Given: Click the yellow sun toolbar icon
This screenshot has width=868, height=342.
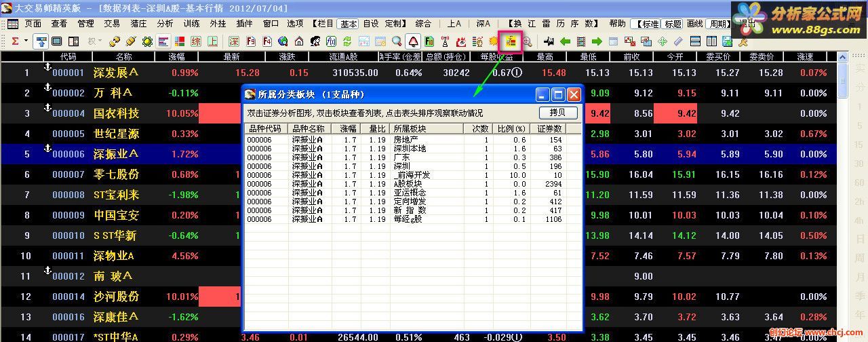Looking at the screenshot, I should pos(494,41).
